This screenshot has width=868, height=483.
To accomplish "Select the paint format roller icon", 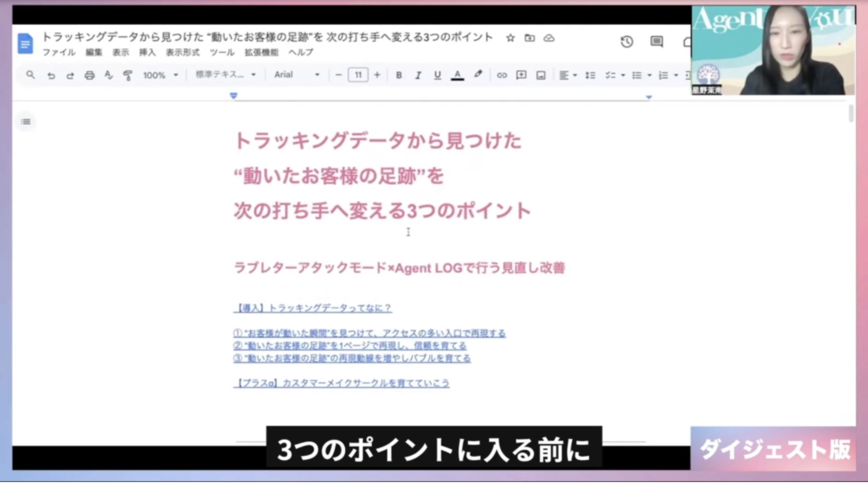I will pyautogui.click(x=127, y=75).
